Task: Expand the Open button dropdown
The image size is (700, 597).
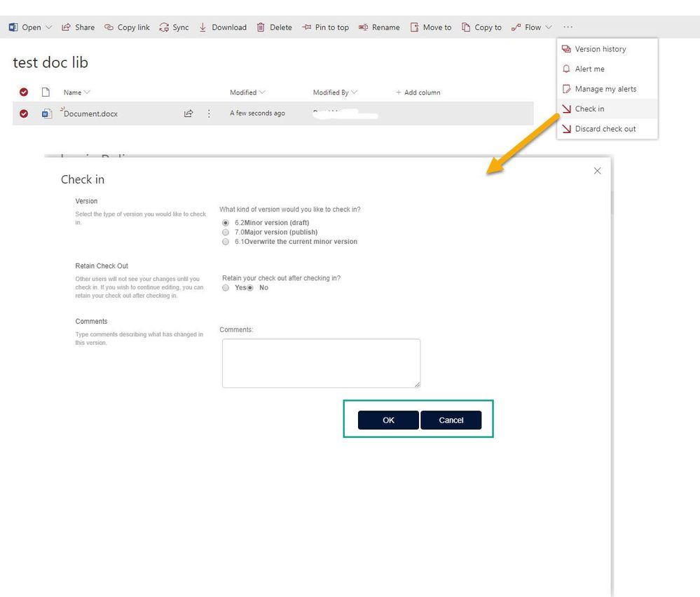Action: coord(48,27)
